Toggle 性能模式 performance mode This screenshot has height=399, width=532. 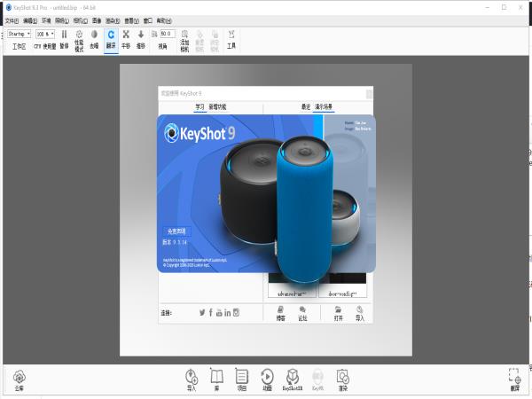[79, 41]
